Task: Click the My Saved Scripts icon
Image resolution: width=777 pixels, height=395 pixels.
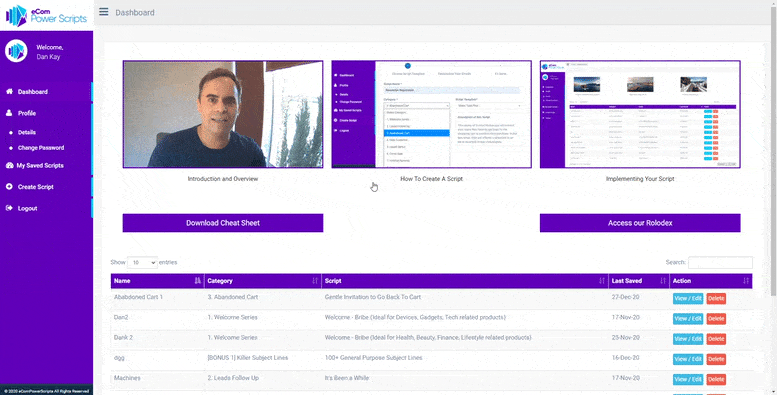Action: (9, 166)
